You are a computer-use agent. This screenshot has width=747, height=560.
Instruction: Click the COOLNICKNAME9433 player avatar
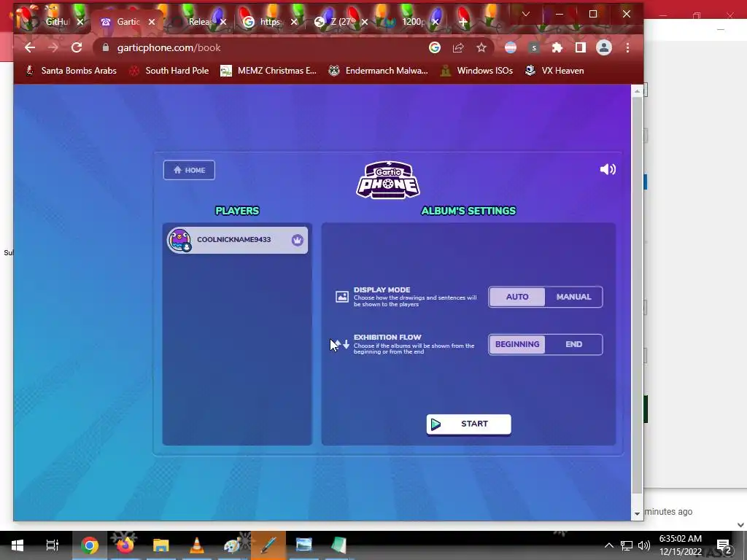pos(179,239)
